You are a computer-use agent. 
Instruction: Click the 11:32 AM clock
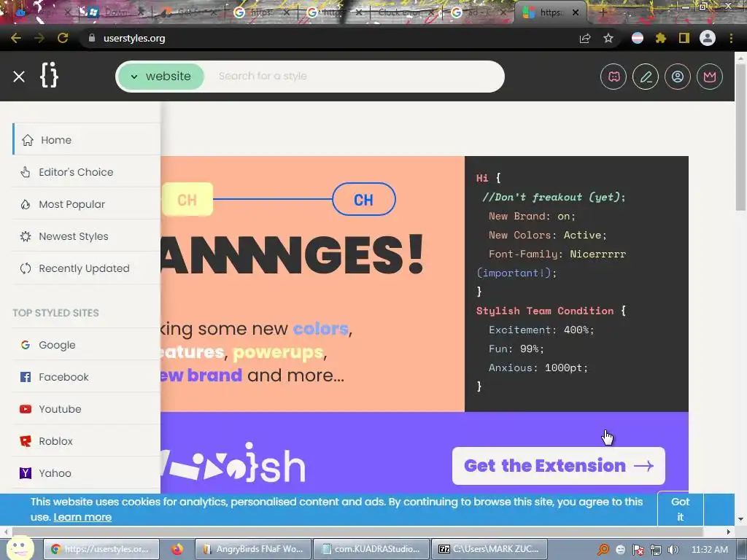[709, 550]
